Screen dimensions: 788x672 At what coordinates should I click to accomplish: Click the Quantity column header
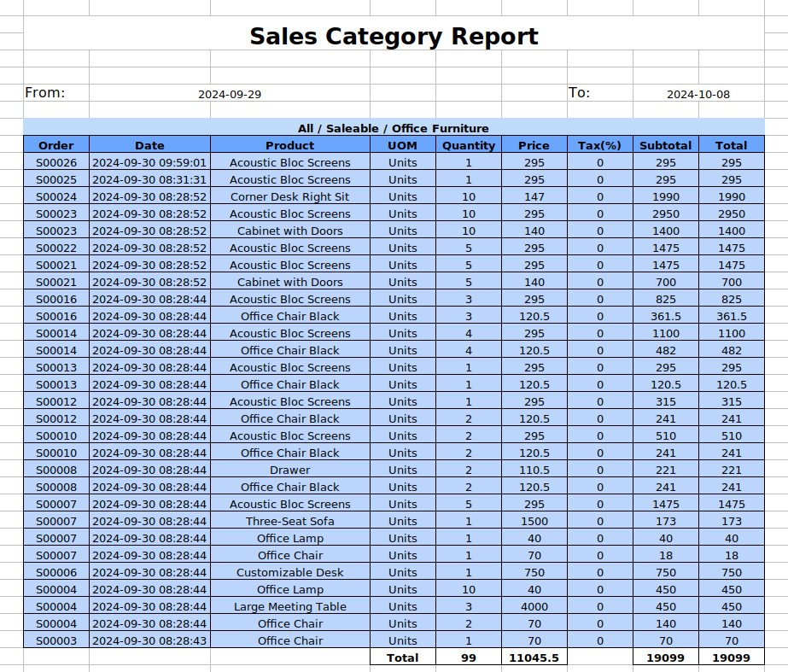[469, 145]
